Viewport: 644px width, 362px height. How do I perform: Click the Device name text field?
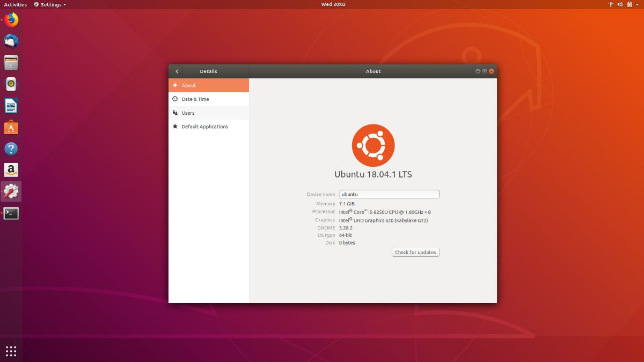(389, 194)
